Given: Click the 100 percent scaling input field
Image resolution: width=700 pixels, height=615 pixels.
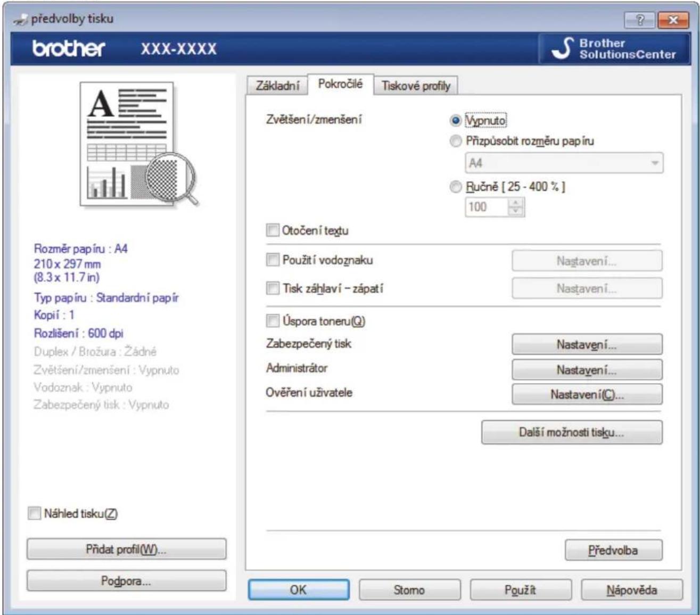Looking at the screenshot, I should click(487, 207).
